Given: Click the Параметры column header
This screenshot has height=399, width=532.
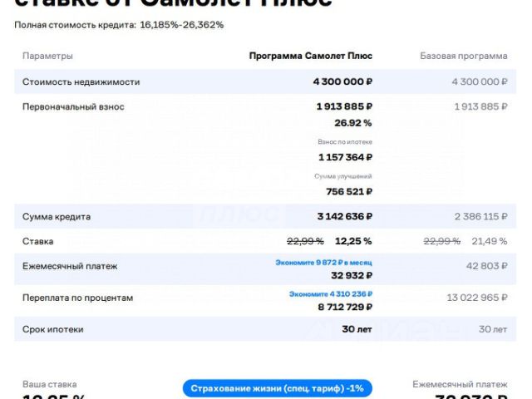Looking at the screenshot, I should point(47,56).
